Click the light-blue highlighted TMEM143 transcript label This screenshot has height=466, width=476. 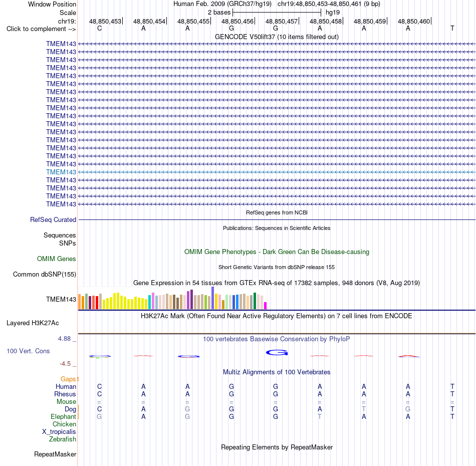click(x=61, y=172)
